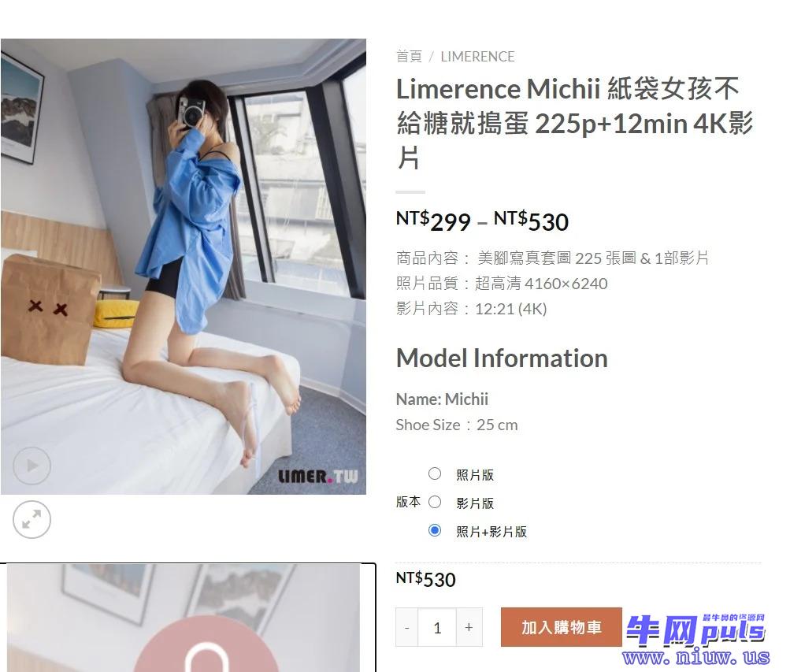Play the product video preview icon
Image resolution: width=790 pixels, height=672 pixels.
pos(32,466)
